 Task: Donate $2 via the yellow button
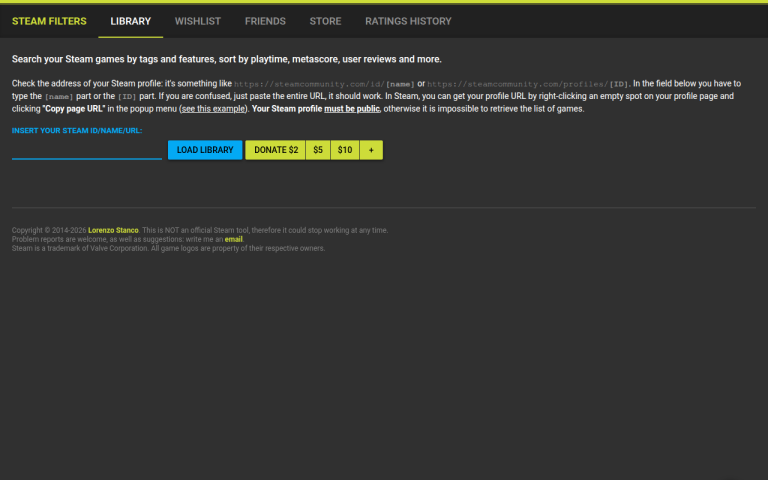(275, 150)
